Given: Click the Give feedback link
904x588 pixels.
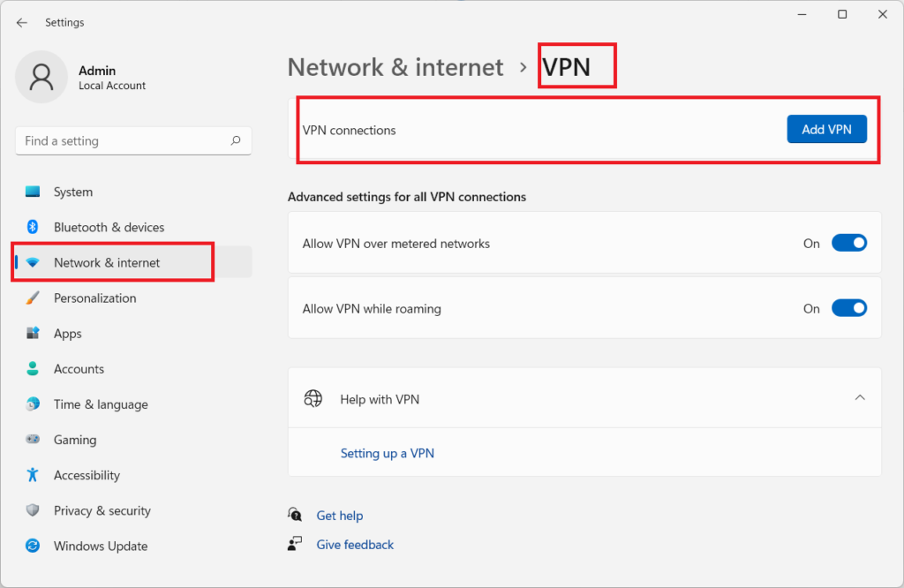Looking at the screenshot, I should coord(355,545).
